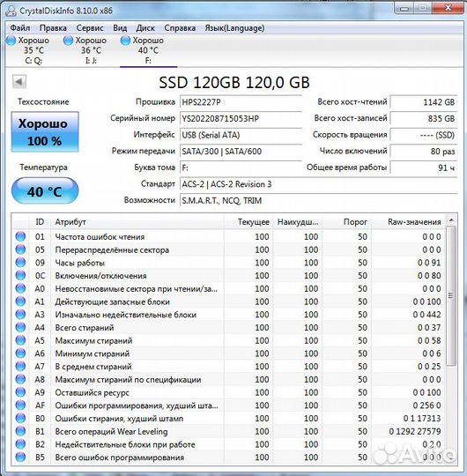The image size is (467, 476).
Task: Click status icon for attribute 05 Перераспределённые сектора
Action: point(20,249)
